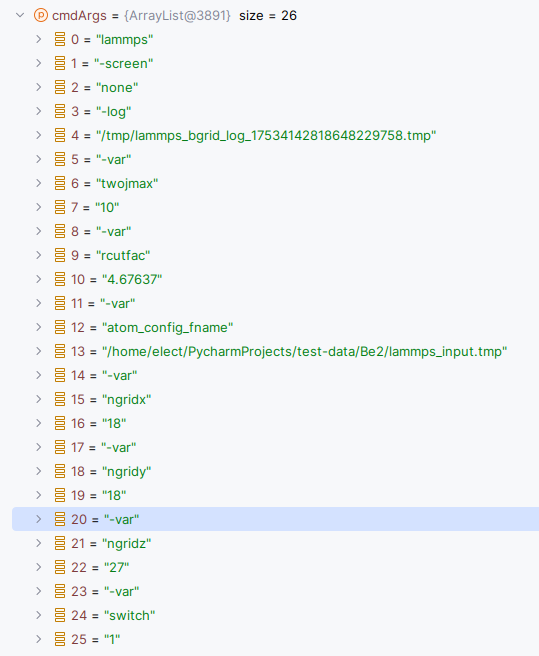539x656 pixels.
Task: Select the index 21 "ngridz" row
Action: click(x=275, y=543)
